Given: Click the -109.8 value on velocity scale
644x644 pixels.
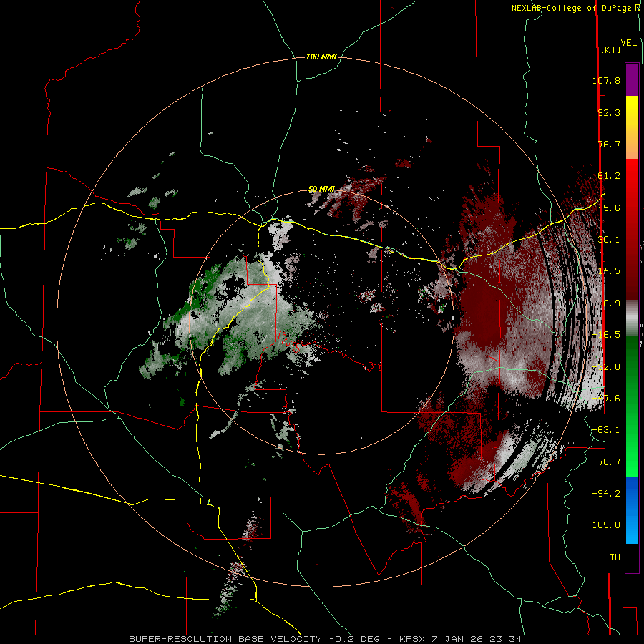Looking at the screenshot, I should (x=603, y=525).
